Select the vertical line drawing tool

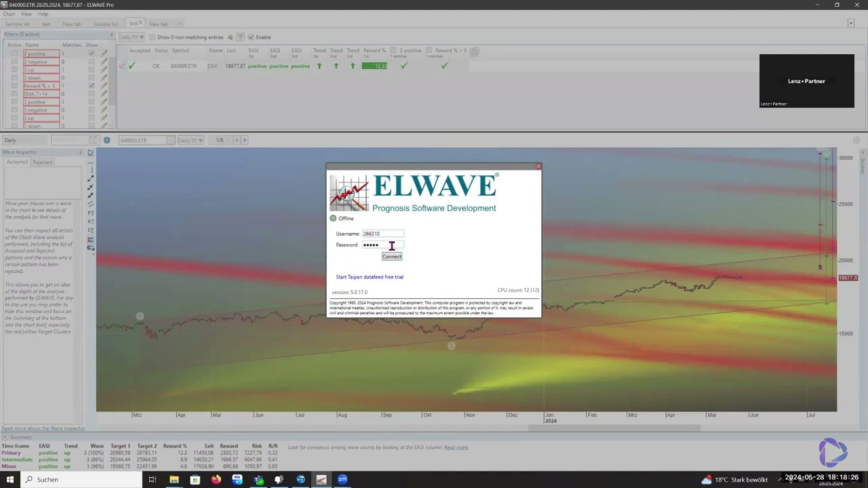[x=90, y=169]
